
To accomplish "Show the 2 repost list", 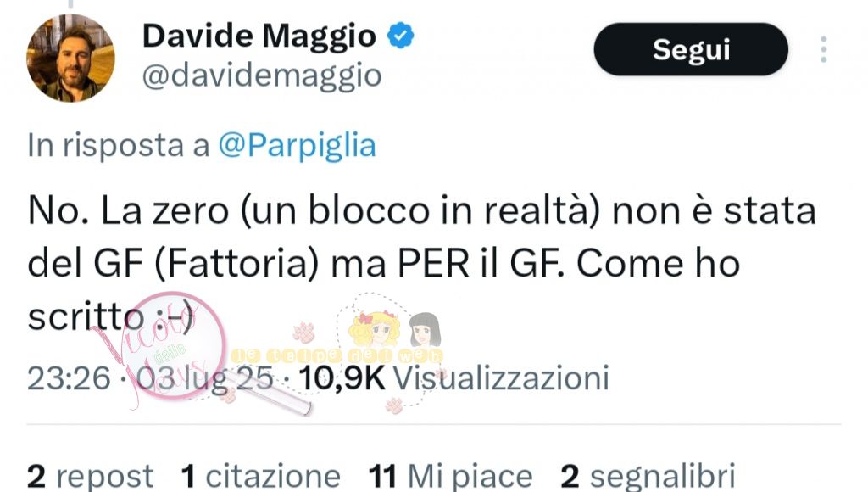I will (x=90, y=477).
